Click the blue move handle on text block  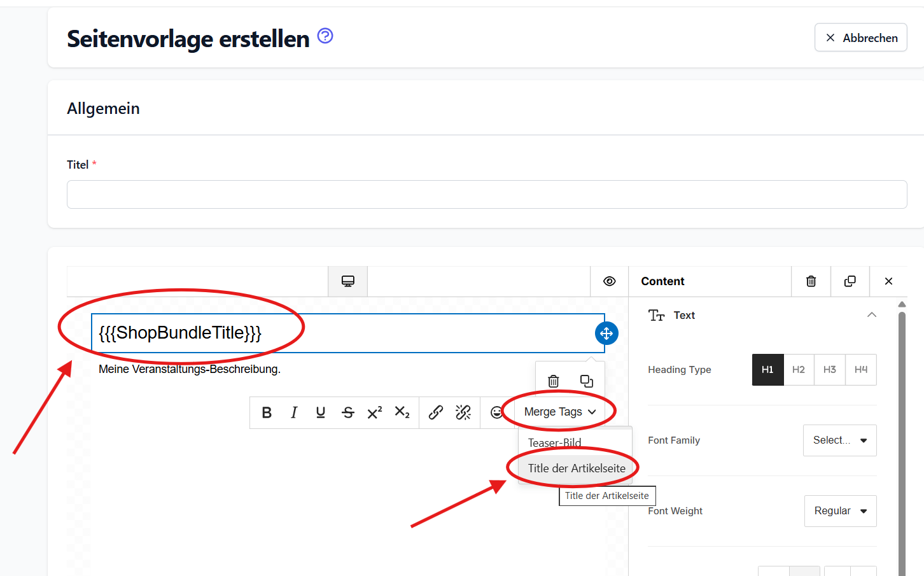coord(606,333)
